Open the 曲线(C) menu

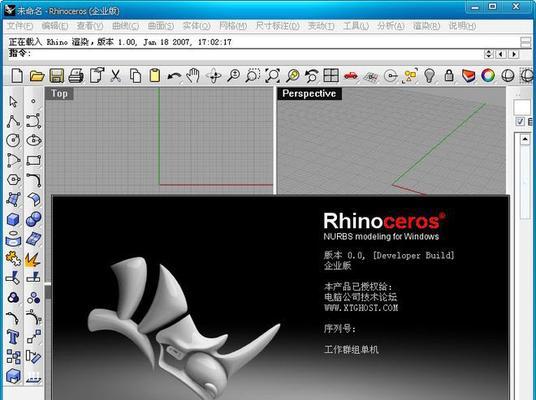[x=125, y=26]
